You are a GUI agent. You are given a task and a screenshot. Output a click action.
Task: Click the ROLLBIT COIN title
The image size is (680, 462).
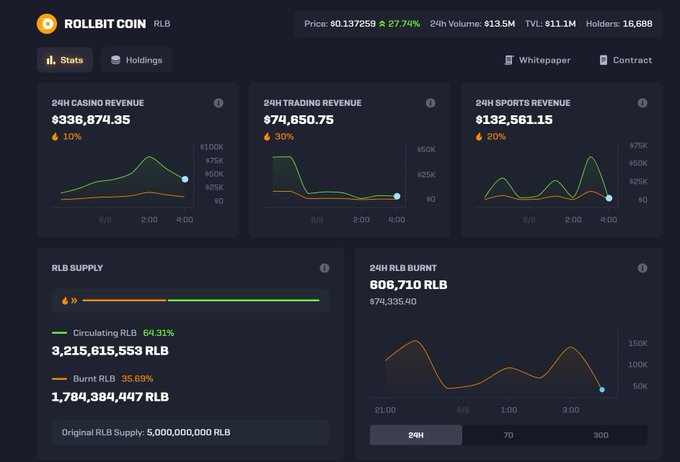tap(105, 24)
